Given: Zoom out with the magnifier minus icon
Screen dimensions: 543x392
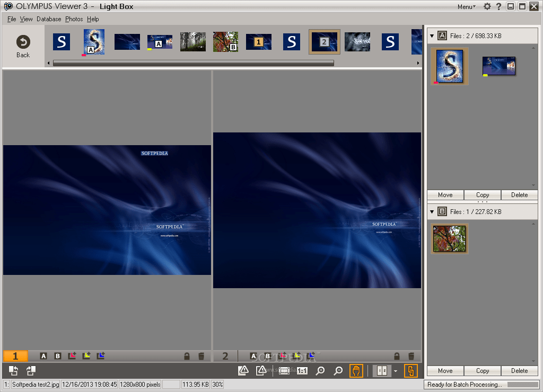Looking at the screenshot, I should [338, 371].
